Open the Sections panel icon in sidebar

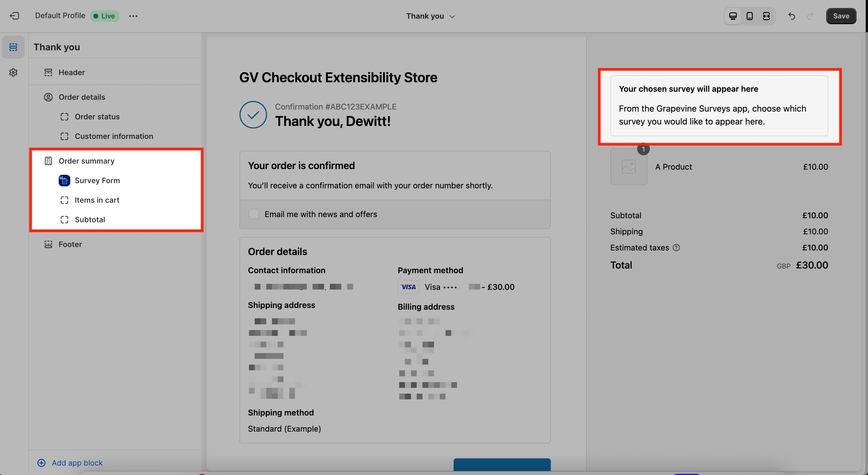click(x=13, y=47)
